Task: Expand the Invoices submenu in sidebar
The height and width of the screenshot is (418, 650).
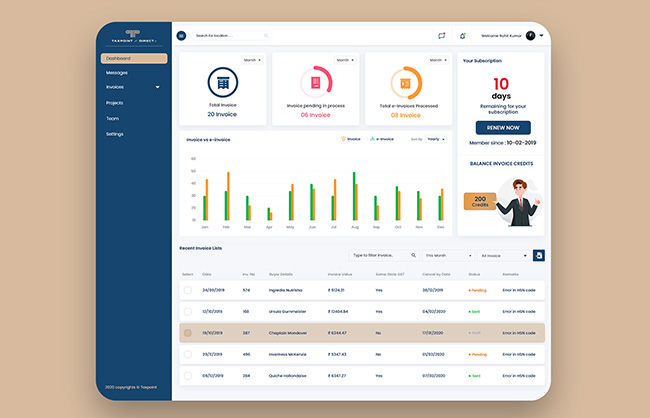Action: click(x=157, y=88)
